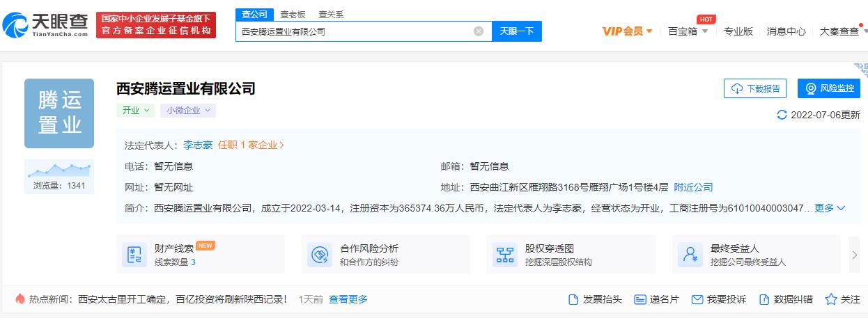Open the 股权穿透图 equity chart icon
The height and width of the screenshot is (318, 868).
coord(505,255)
